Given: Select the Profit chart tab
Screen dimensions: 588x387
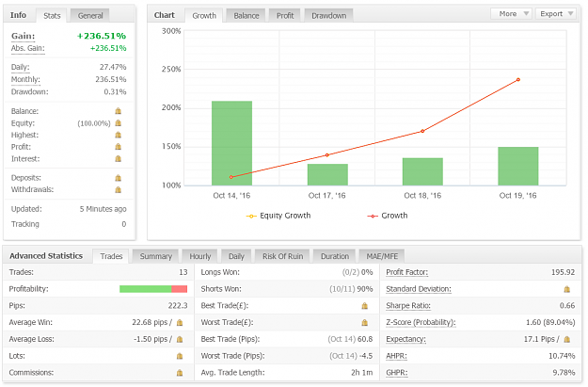Looking at the screenshot, I should pos(285,16).
